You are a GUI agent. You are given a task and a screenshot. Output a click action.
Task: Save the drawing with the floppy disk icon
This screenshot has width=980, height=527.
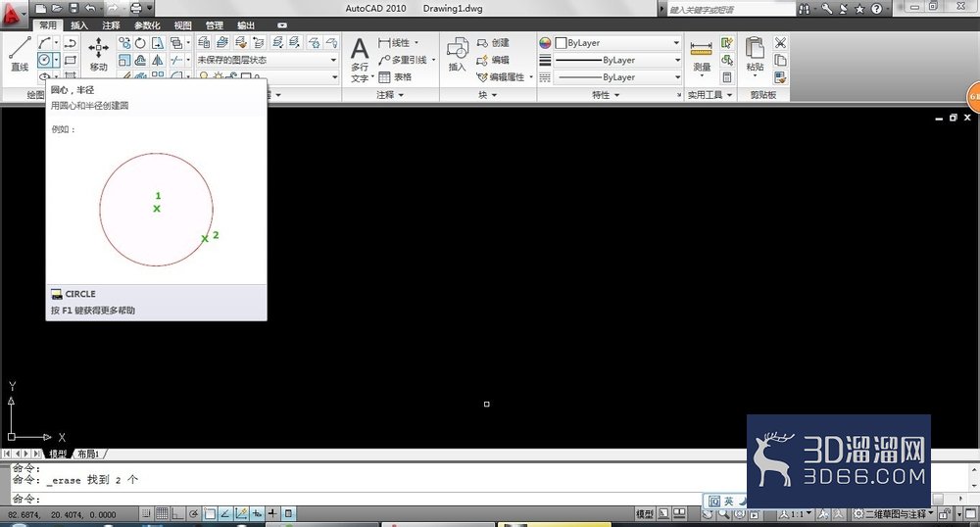pyautogui.click(x=73, y=8)
